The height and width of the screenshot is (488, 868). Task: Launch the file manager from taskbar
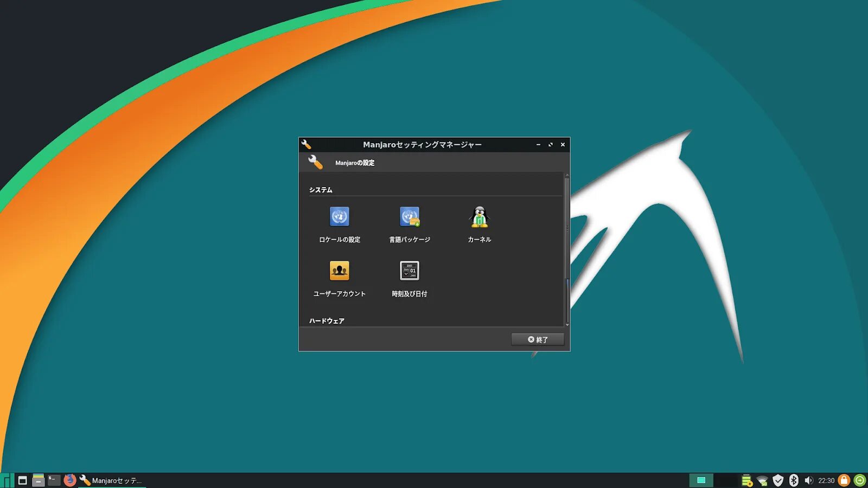click(38, 480)
